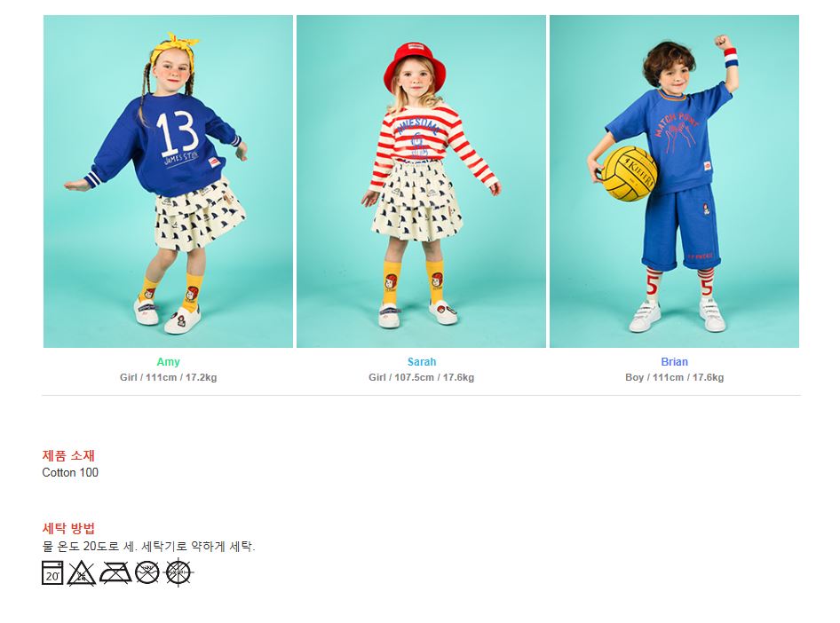Click the green Amy name label
Image resolution: width=840 pixels, height=623 pixels.
point(168,362)
